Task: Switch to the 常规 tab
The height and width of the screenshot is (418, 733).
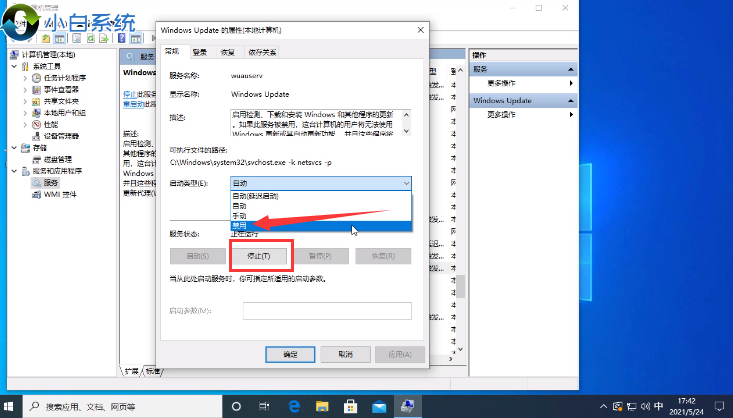Action: (172, 51)
